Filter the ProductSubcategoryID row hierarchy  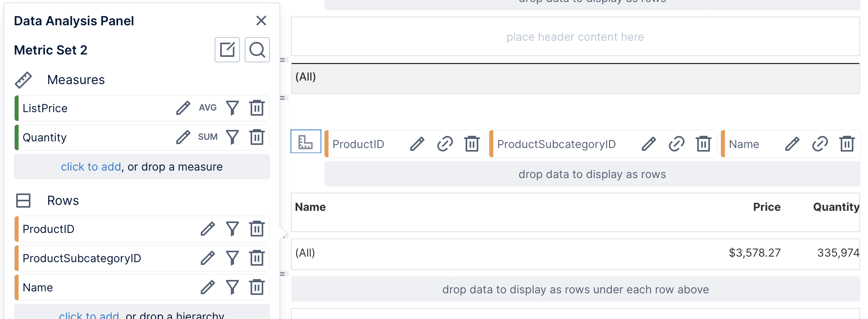click(x=232, y=258)
